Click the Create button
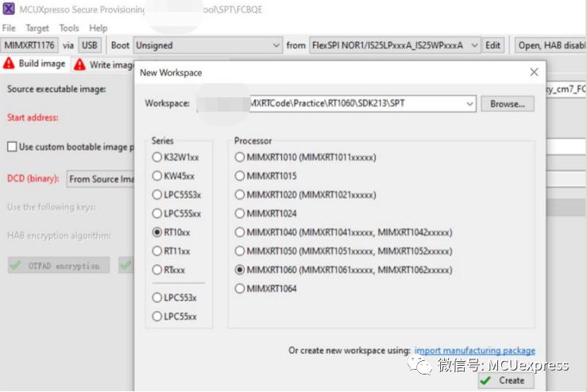 coord(506,380)
